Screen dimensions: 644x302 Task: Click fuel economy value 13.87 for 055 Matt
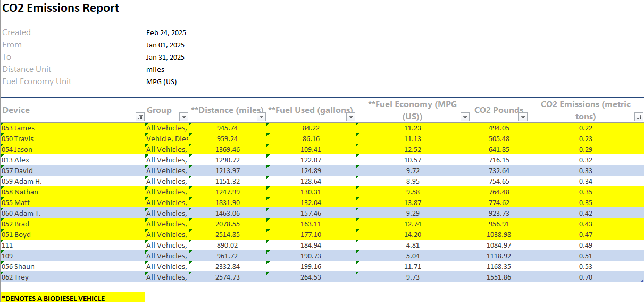[413, 202]
